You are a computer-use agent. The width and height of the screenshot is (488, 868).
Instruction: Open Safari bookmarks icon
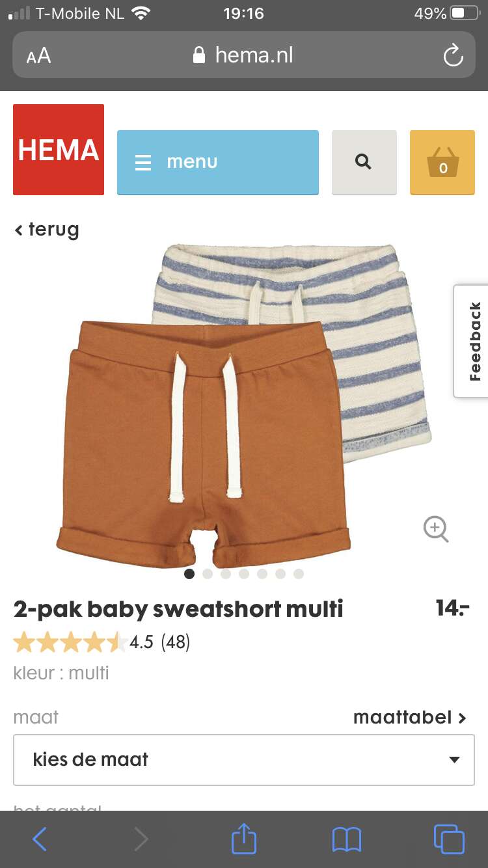[346, 839]
